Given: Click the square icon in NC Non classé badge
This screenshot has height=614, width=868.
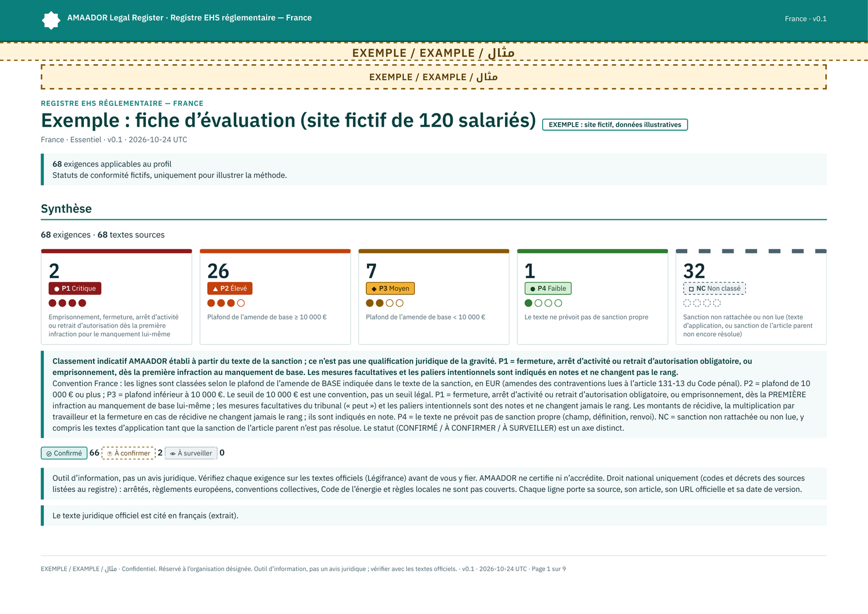Looking at the screenshot, I should [691, 289].
